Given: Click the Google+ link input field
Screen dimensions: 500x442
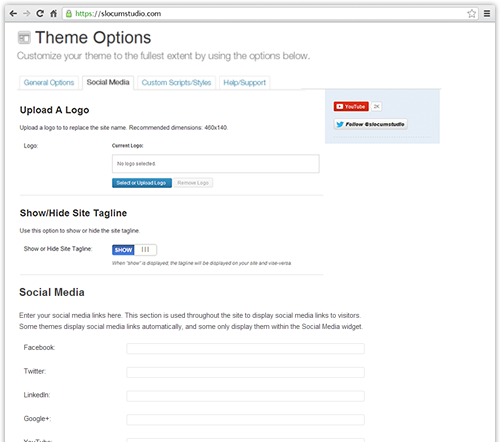Looking at the screenshot, I should coord(245,420).
